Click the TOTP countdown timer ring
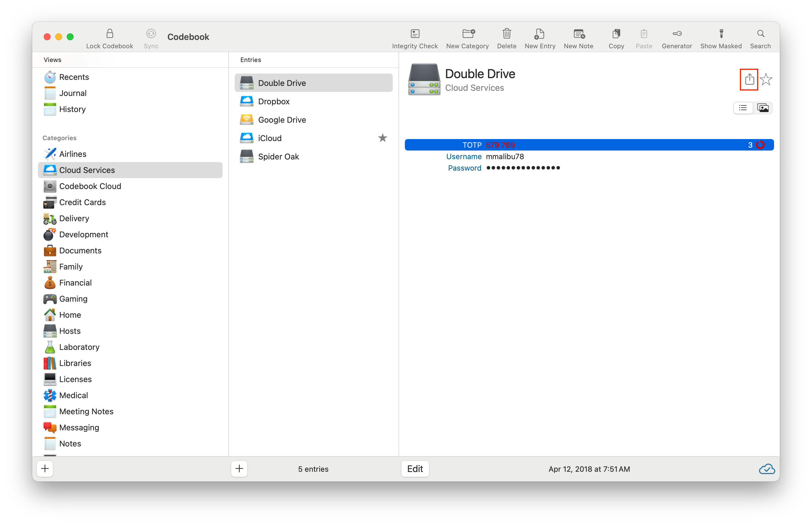 [x=760, y=145]
